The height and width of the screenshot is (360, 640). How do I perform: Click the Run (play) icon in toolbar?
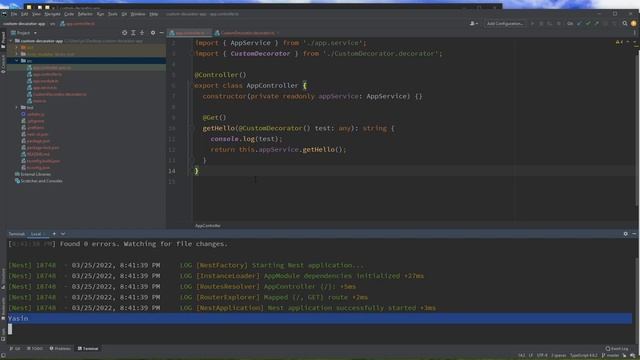pyautogui.click(x=532, y=24)
